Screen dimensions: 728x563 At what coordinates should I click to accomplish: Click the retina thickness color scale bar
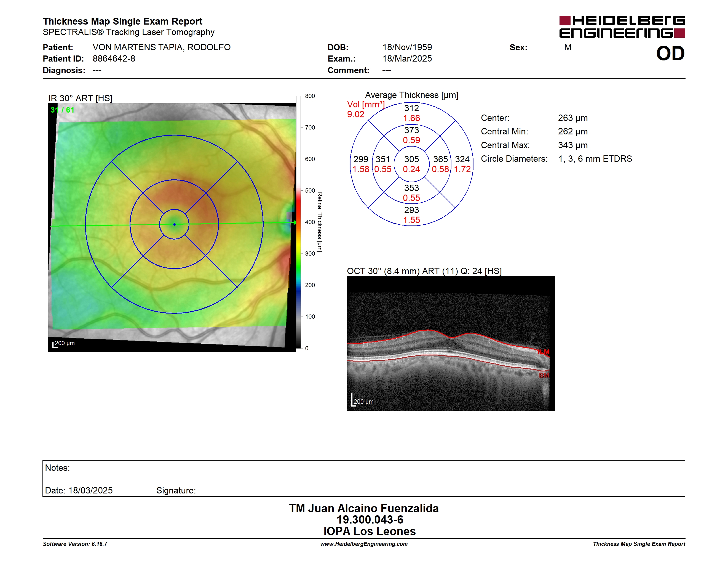(298, 222)
